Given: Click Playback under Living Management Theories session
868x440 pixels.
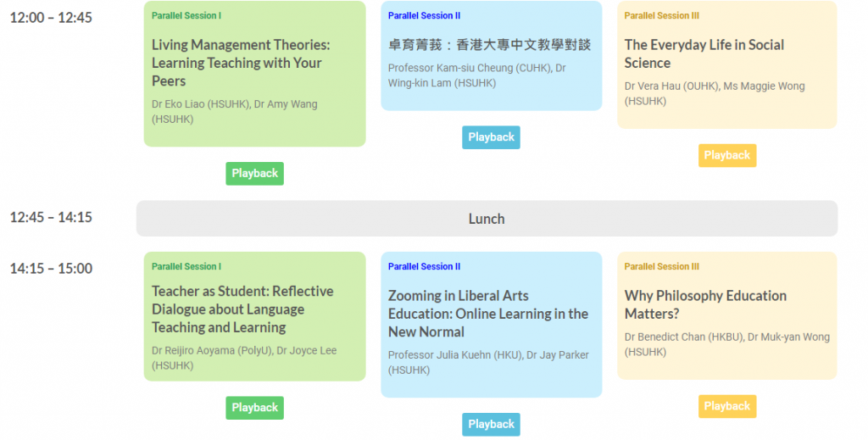Looking at the screenshot, I should click(254, 173).
